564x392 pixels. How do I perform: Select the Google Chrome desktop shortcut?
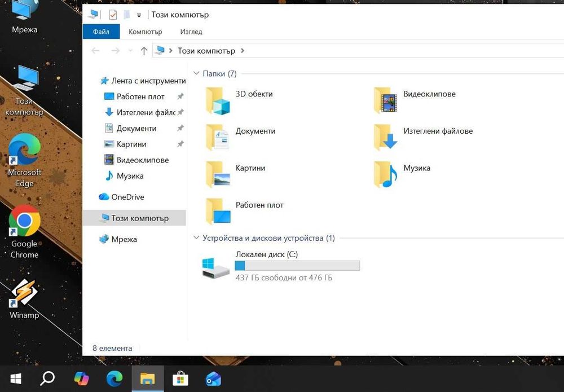(x=24, y=232)
